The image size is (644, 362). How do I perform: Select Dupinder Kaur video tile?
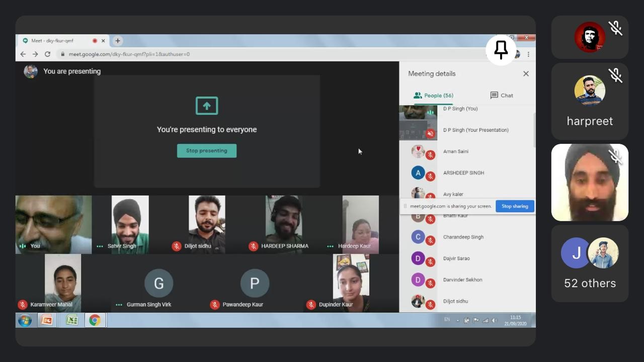click(x=351, y=283)
